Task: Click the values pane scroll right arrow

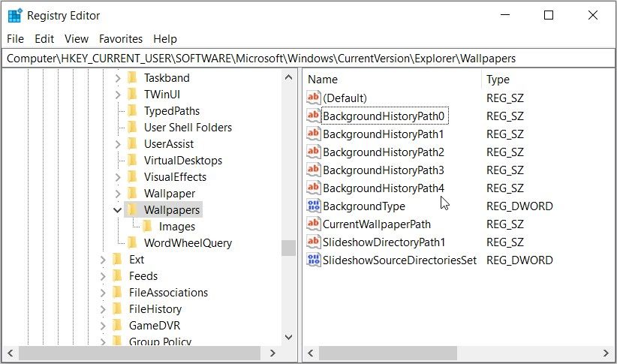Action: point(606,353)
